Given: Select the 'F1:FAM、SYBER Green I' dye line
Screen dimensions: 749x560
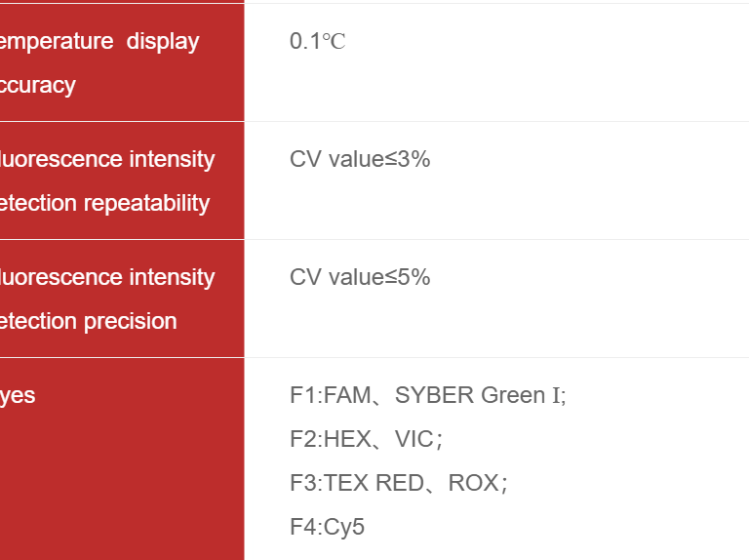Looking at the screenshot, I should click(427, 395).
